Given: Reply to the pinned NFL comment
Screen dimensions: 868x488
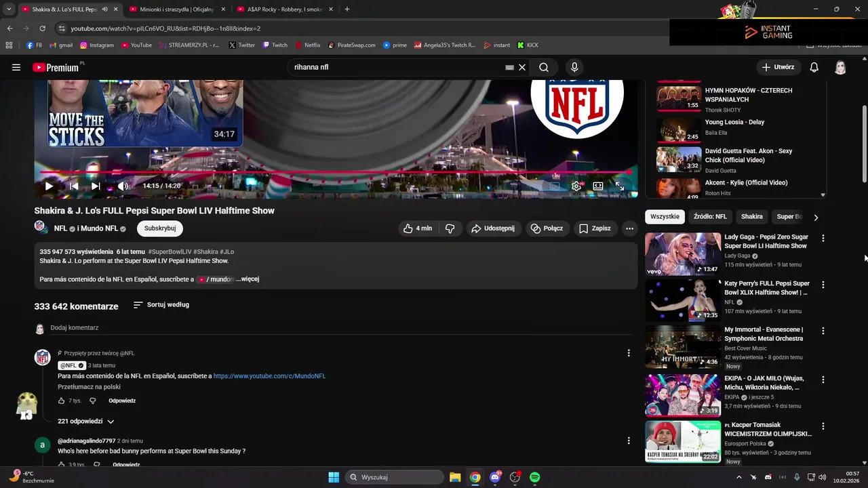Looking at the screenshot, I should click(x=122, y=401).
